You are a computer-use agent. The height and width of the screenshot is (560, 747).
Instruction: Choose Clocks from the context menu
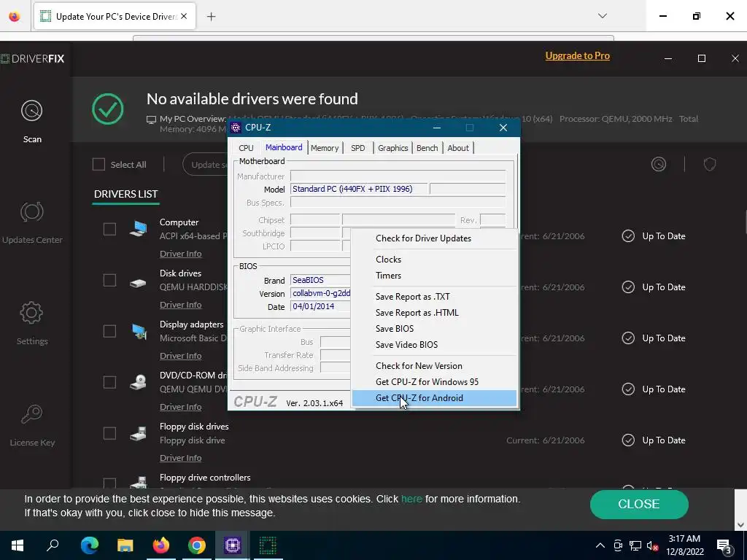[434, 260]
